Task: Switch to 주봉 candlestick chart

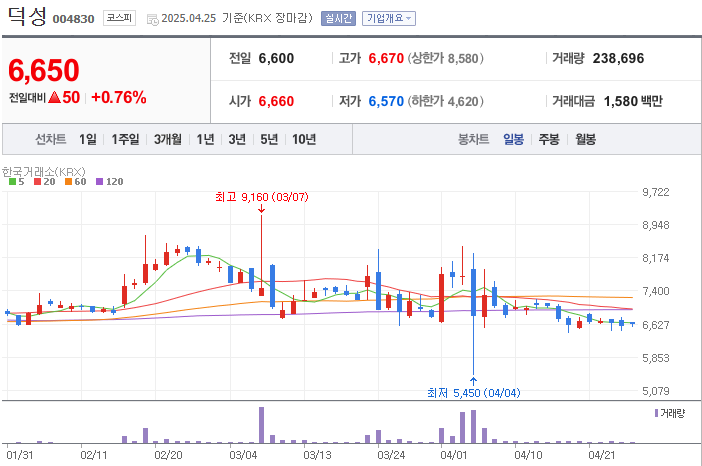Action: pos(549,139)
